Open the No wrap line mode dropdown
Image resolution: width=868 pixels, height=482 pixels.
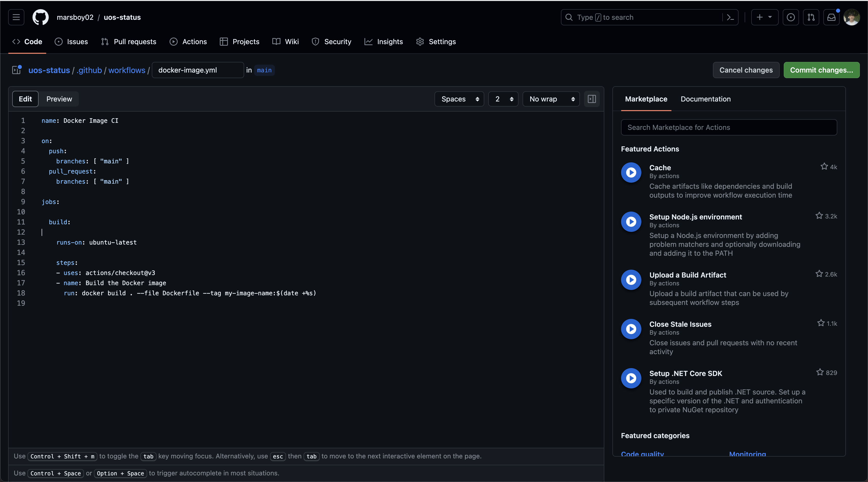(551, 99)
